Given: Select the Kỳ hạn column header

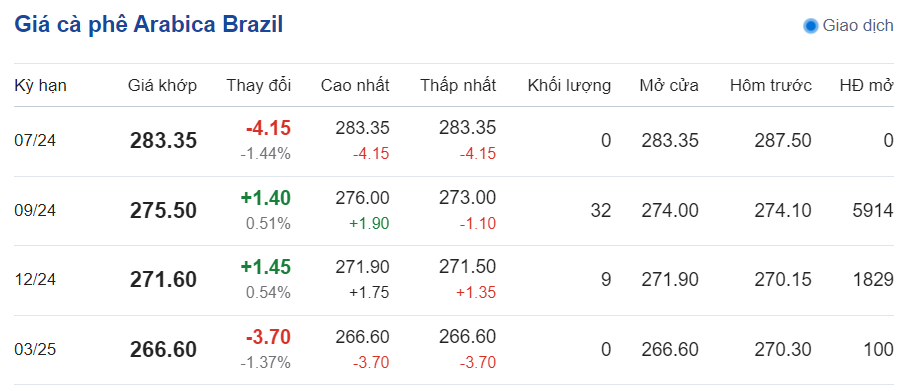Looking at the screenshot, I should point(40,86).
